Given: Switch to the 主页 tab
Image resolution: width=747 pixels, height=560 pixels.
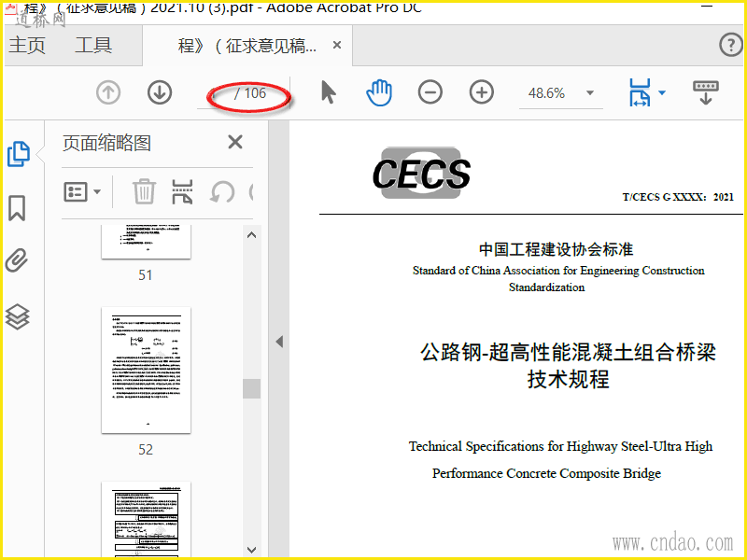Looking at the screenshot, I should (x=27, y=45).
